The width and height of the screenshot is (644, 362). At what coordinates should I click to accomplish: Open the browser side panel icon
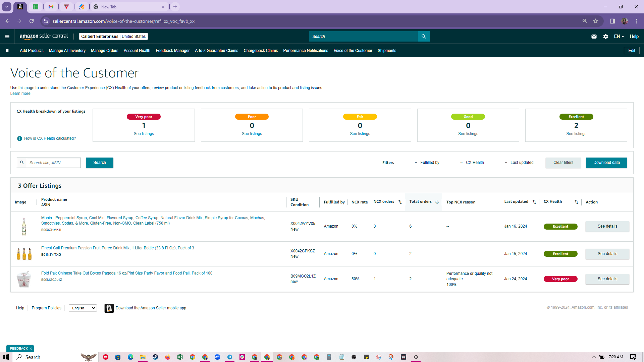(x=612, y=21)
